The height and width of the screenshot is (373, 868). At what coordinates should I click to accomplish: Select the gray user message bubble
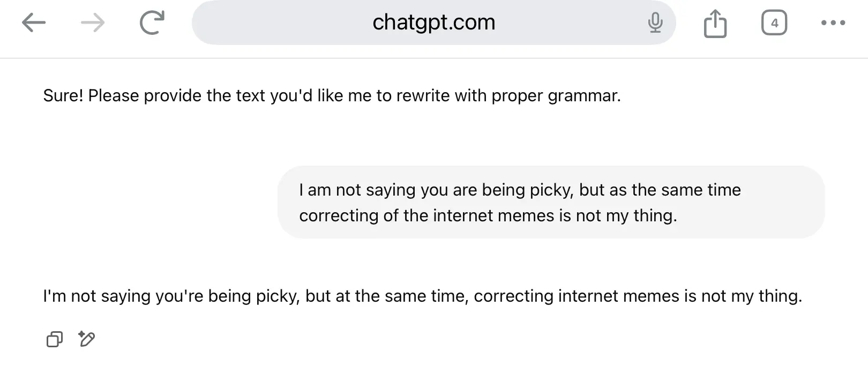(551, 202)
